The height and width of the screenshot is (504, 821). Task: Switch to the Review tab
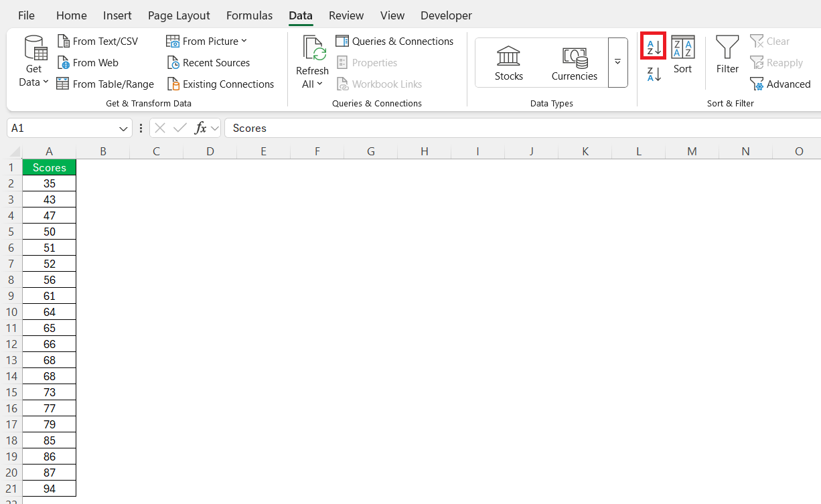tap(346, 15)
